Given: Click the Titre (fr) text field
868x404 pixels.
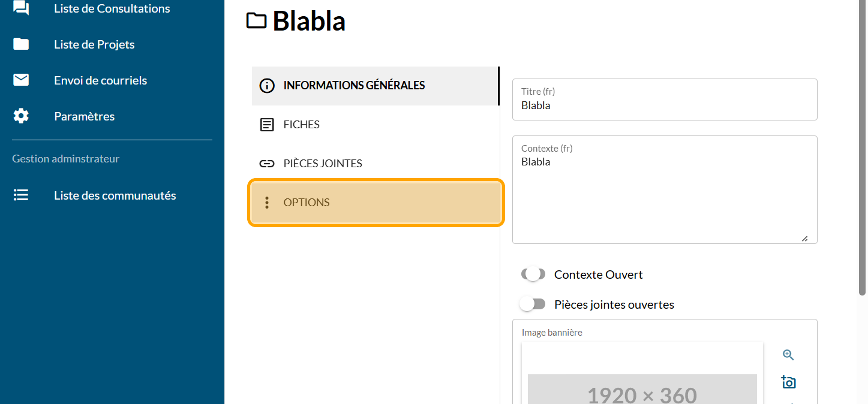Looking at the screenshot, I should point(665,105).
